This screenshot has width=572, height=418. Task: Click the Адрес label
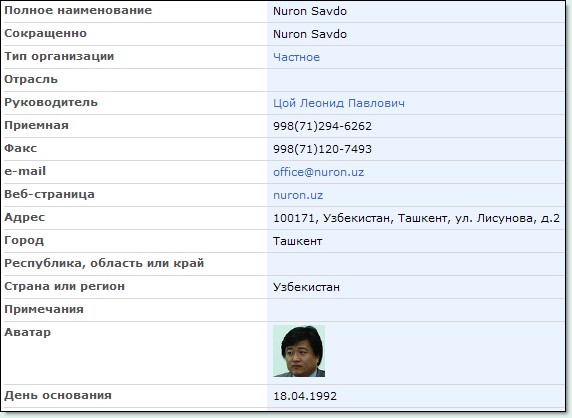[x=25, y=217]
